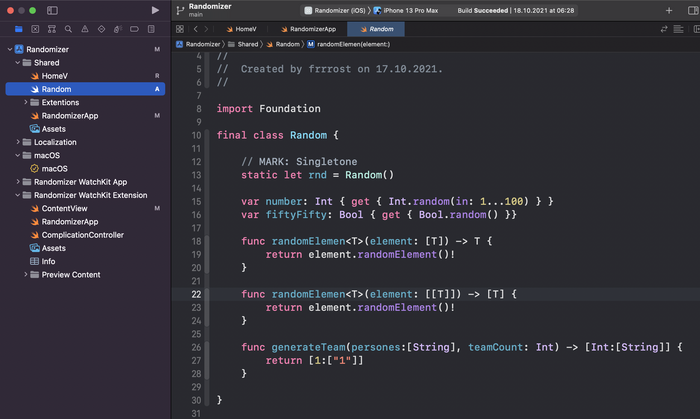Open the related items grid icon

tap(181, 29)
